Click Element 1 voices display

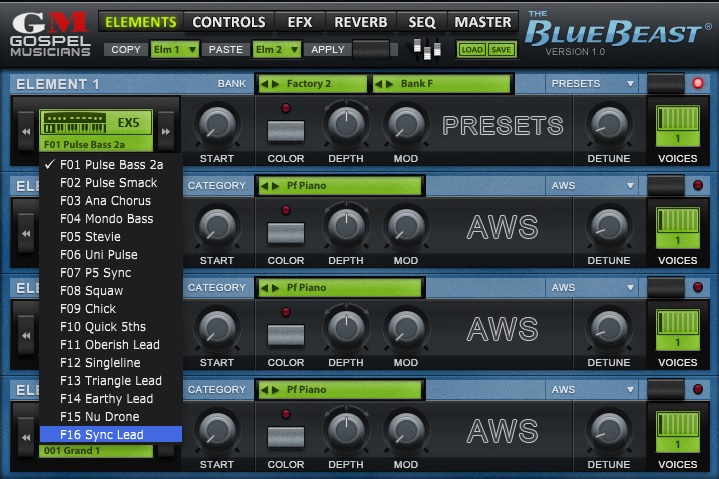pos(678,126)
